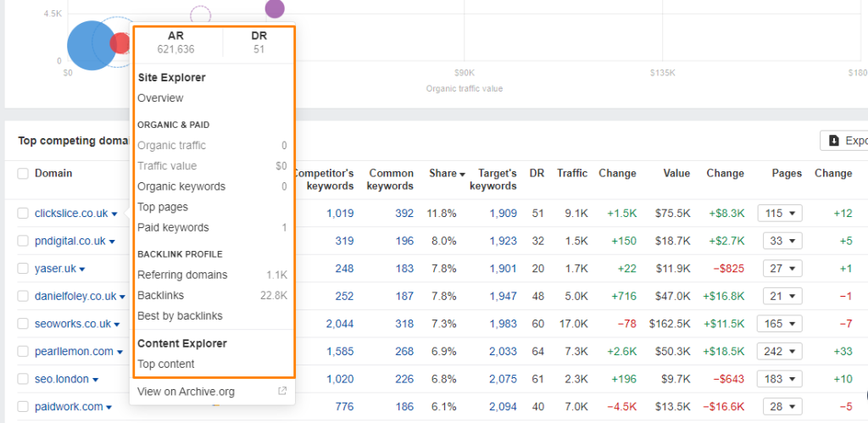Open the 165 pages dropdown

(x=780, y=324)
